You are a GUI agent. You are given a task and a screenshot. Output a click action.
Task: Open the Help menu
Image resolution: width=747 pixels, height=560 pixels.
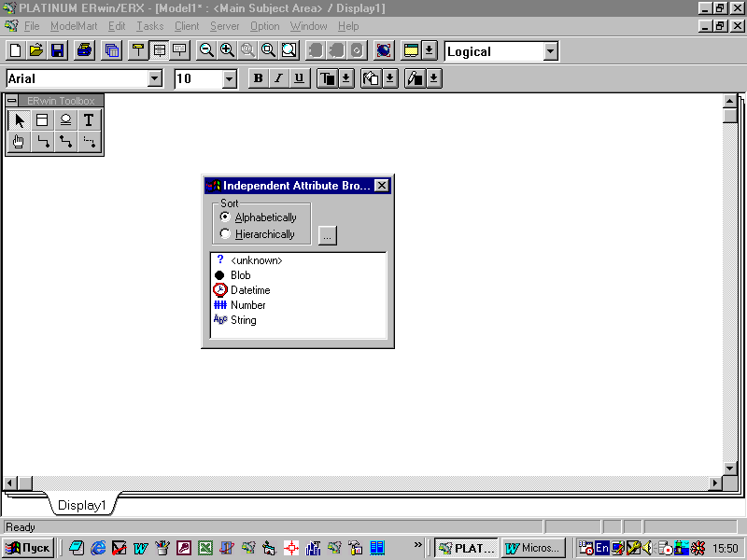click(x=348, y=26)
